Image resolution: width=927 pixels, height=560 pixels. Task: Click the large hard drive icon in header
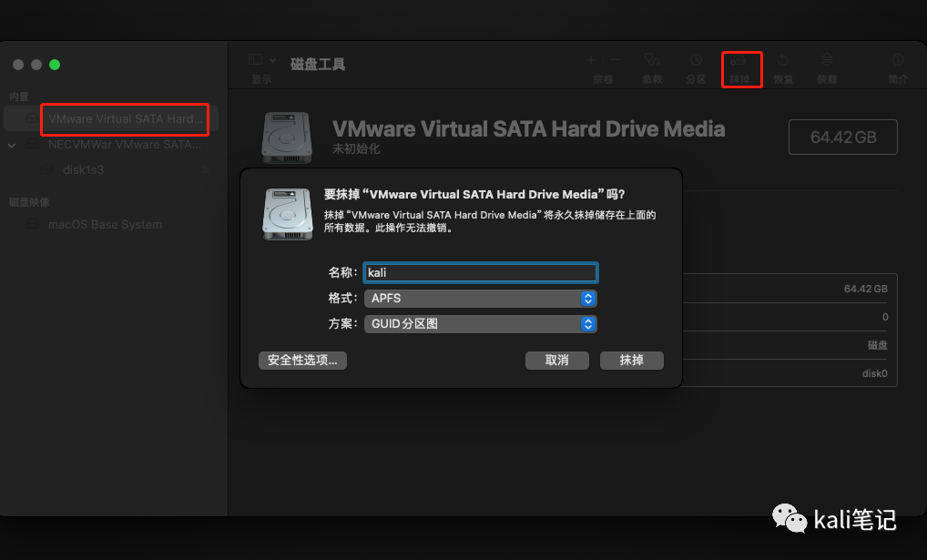pyautogui.click(x=287, y=137)
